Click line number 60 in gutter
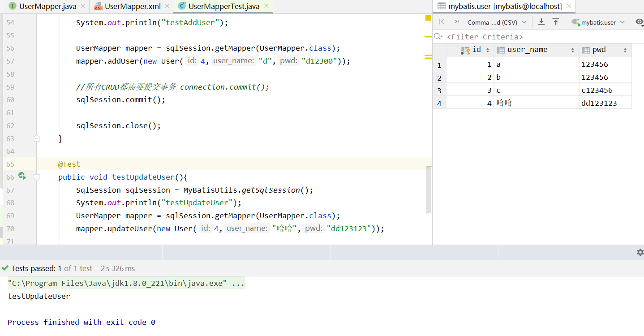644x336 pixels. pyautogui.click(x=11, y=99)
